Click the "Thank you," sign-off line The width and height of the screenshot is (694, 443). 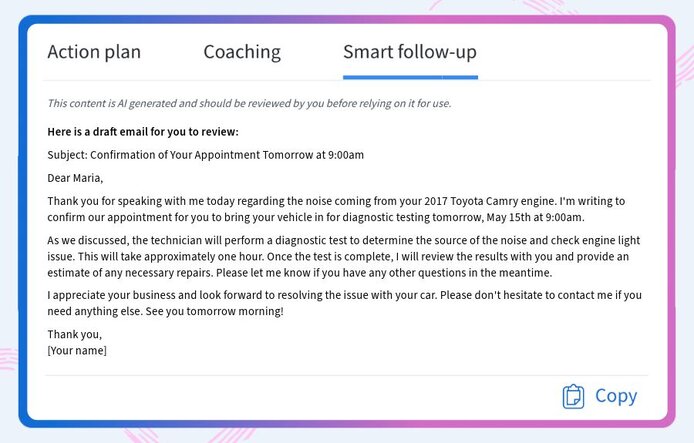pos(74,335)
